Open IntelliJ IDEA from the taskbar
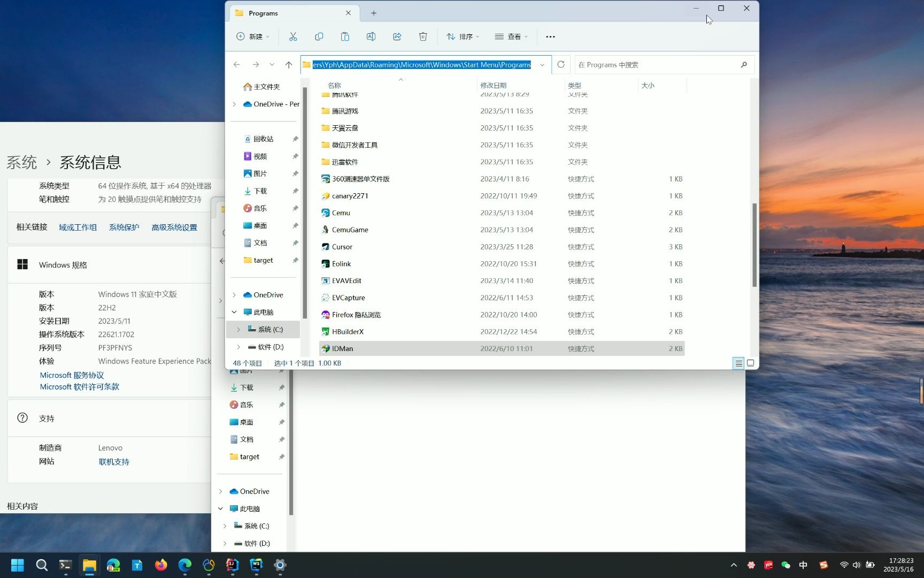Image resolution: width=924 pixels, height=578 pixels. pos(233,565)
